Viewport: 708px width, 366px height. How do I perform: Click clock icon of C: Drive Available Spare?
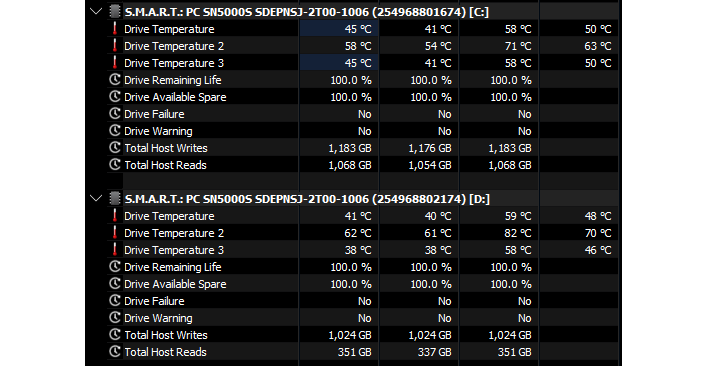point(115,97)
